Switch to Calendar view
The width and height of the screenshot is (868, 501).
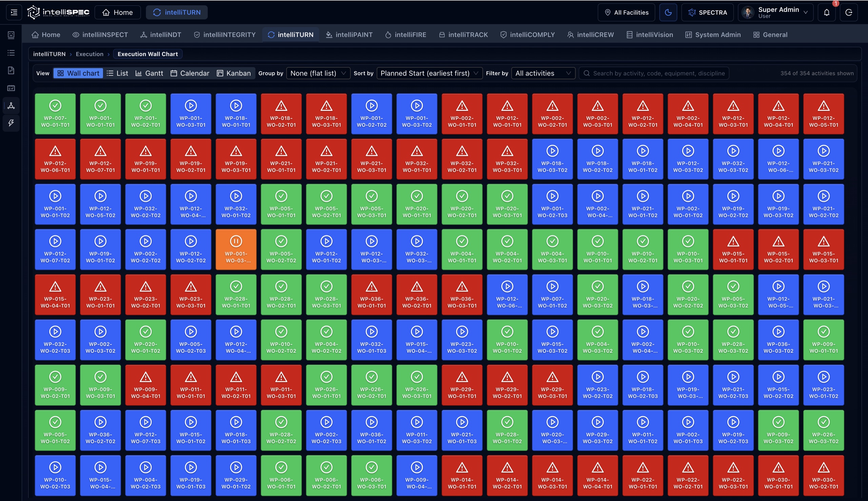tap(190, 73)
